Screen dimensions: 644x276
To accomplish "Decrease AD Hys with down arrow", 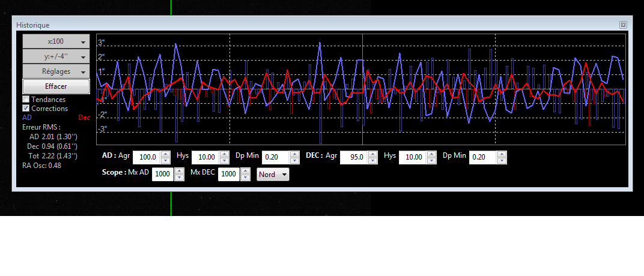I will click(225, 160).
